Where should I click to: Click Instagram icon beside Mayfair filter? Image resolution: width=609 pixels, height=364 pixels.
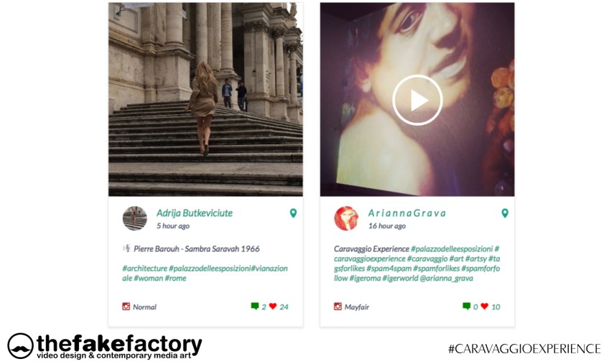(x=338, y=307)
